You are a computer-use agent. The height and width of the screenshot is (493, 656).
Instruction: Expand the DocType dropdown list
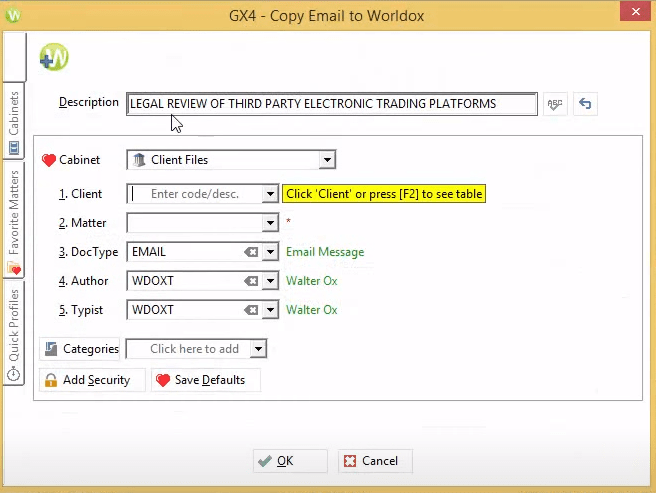[270, 252]
